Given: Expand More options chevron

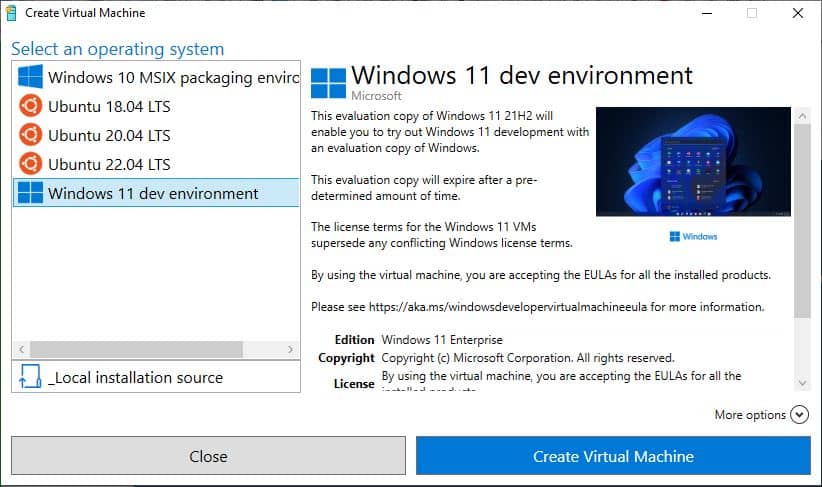Looking at the screenshot, I should coord(799,415).
